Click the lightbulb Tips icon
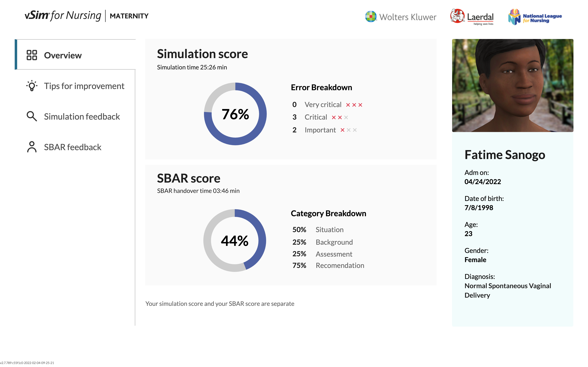This screenshot has width=588, height=367. tap(32, 86)
